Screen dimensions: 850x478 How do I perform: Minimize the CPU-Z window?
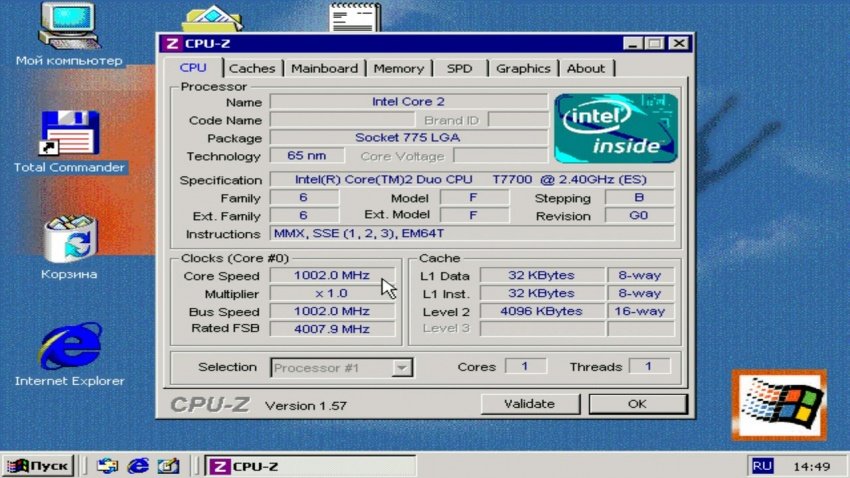coord(632,43)
